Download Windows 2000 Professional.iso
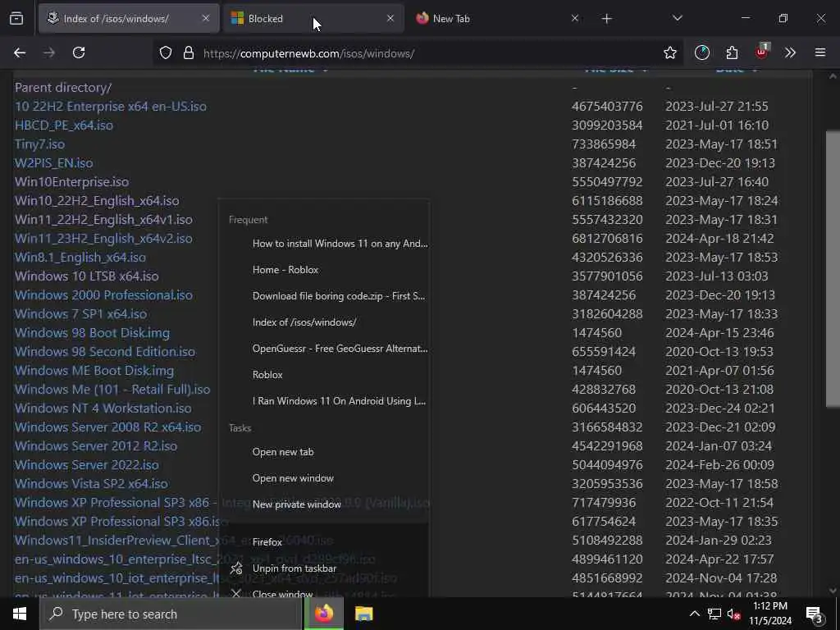Viewport: 840px width, 630px height. point(103,294)
